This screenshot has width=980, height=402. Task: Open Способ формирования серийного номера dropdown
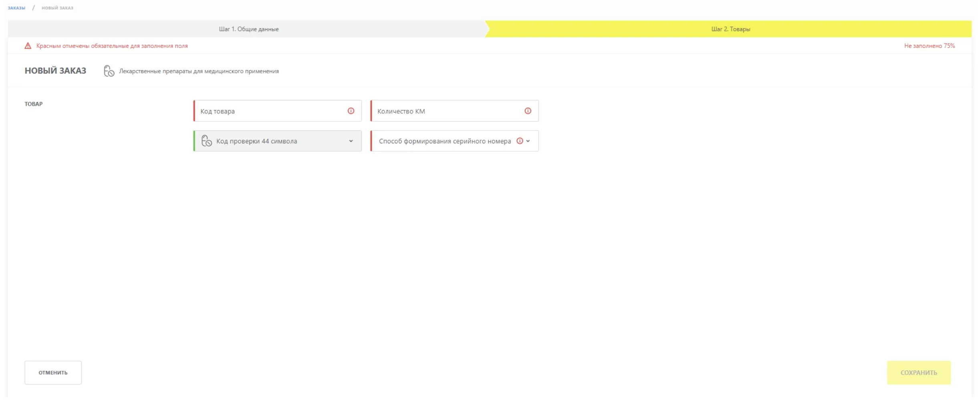click(x=445, y=141)
